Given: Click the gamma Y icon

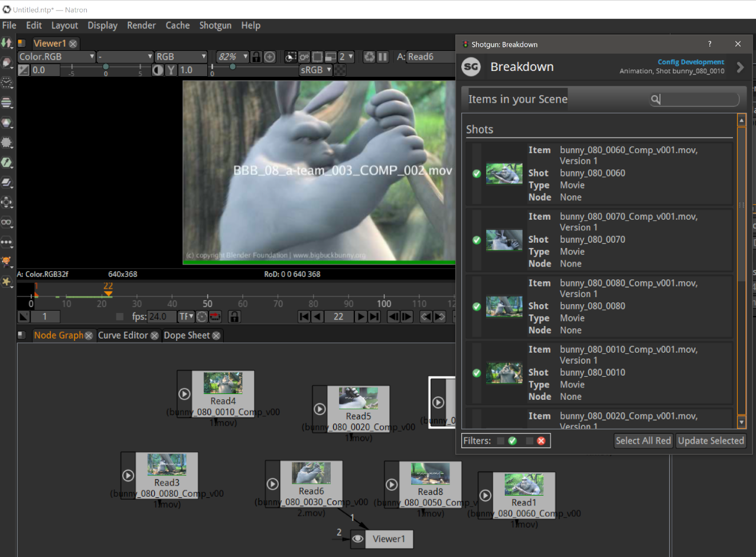Looking at the screenshot, I should pos(171,70).
